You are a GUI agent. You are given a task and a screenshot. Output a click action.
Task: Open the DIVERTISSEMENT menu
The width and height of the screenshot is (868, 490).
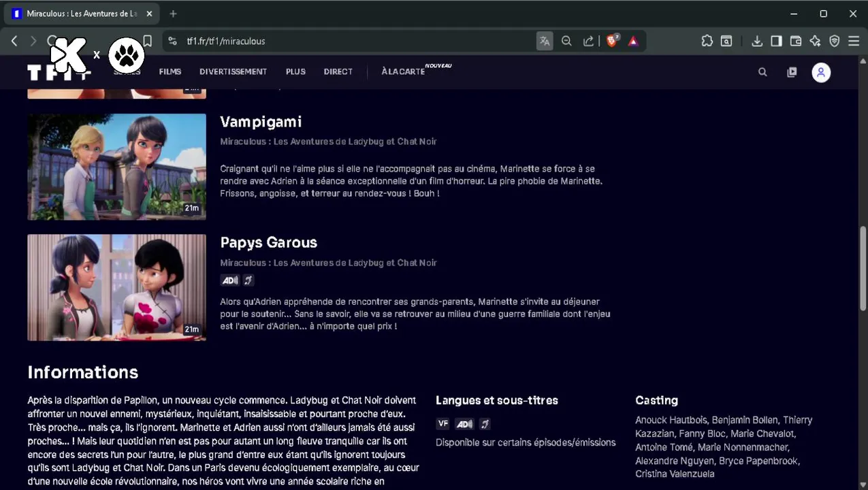(233, 71)
